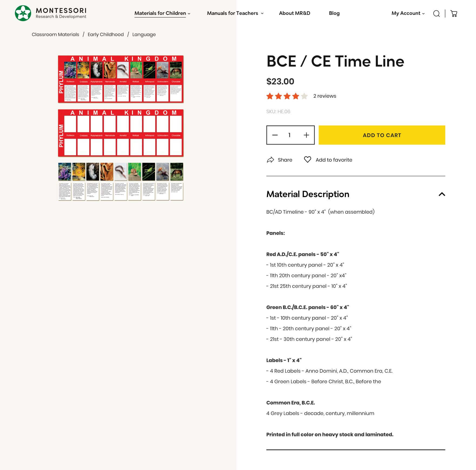476x470 pixels.
Task: Click the heart favorite icon
Action: click(308, 160)
